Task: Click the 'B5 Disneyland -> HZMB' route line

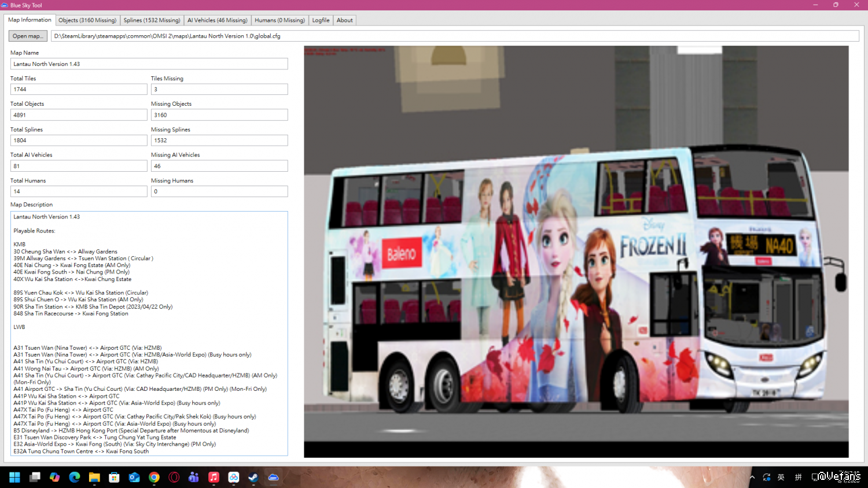Action: tap(131, 430)
